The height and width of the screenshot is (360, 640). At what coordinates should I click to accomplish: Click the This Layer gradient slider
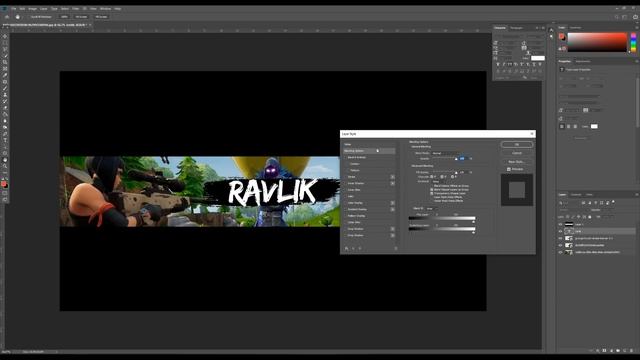(x=442, y=218)
